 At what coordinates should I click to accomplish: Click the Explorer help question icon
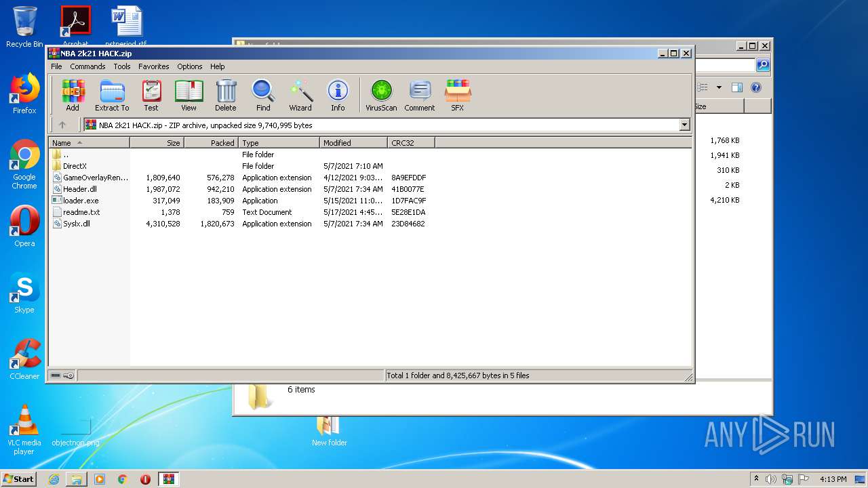click(x=756, y=87)
